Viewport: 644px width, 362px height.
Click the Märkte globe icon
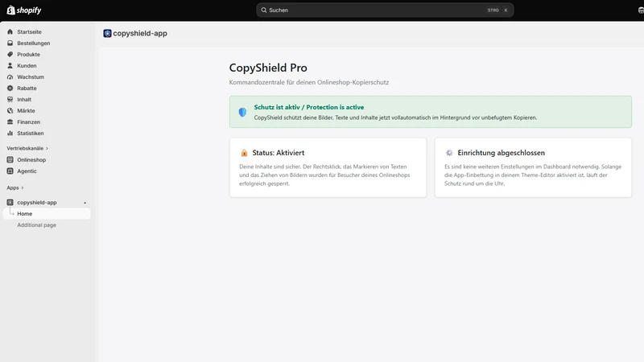point(10,111)
